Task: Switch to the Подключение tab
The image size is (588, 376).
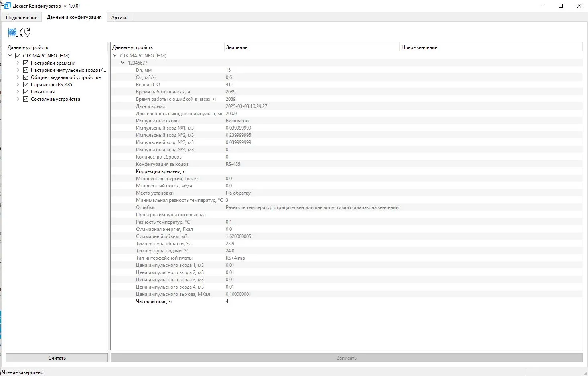Action: [22, 17]
